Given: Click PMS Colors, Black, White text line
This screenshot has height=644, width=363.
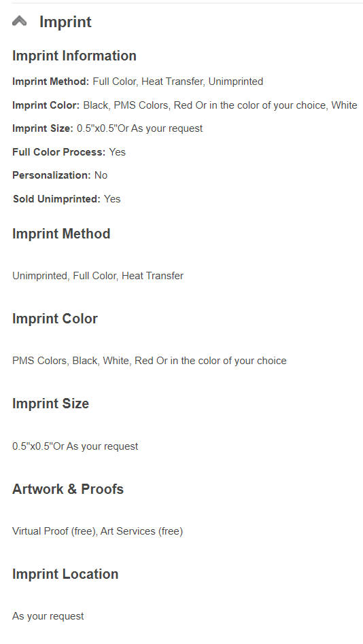Looking at the screenshot, I should pos(150,361).
